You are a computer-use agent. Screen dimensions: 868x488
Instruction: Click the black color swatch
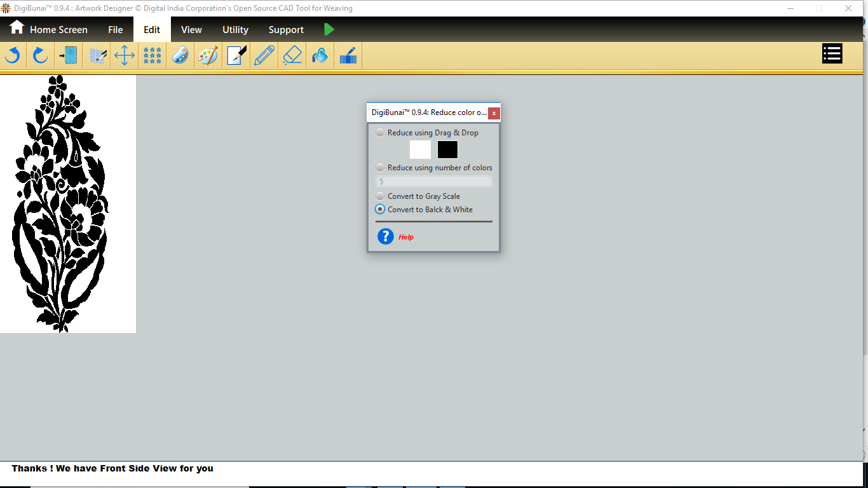447,150
